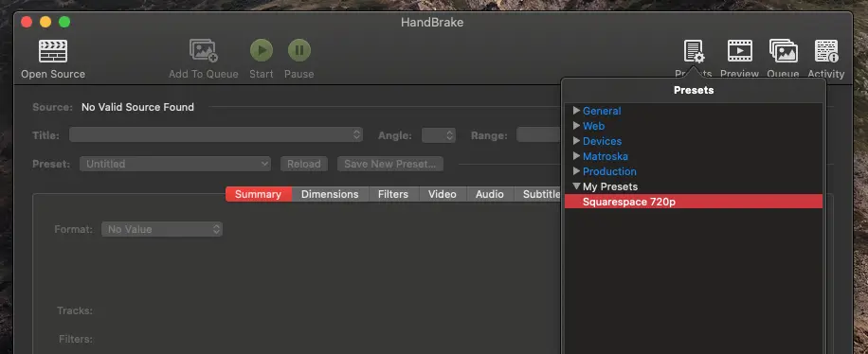This screenshot has width=868, height=354.
Task: Expand the Production presets group
Action: point(576,171)
